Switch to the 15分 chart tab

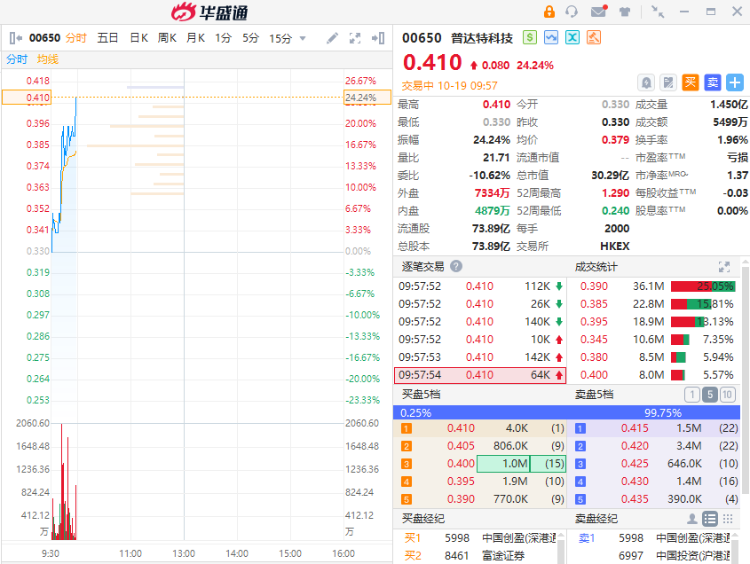point(280,38)
